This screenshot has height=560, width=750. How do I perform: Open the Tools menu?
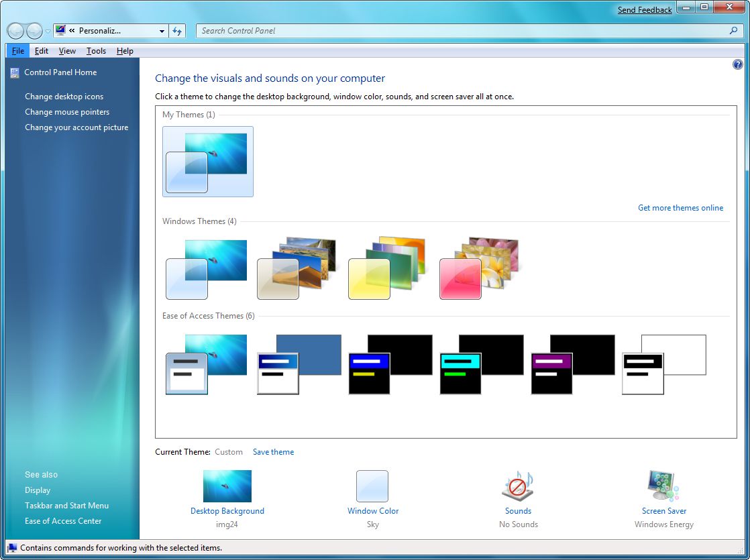[96, 51]
